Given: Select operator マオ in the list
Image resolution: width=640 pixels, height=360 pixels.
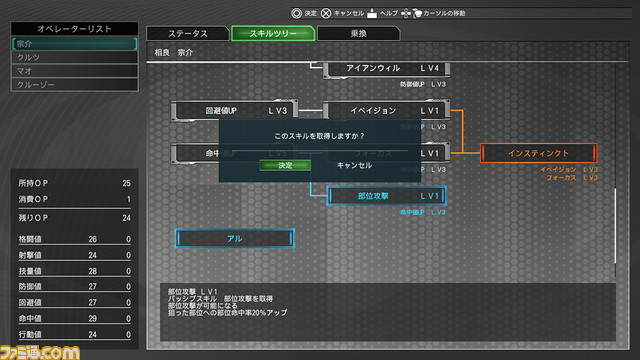Looking at the screenshot, I should pyautogui.click(x=75, y=71).
